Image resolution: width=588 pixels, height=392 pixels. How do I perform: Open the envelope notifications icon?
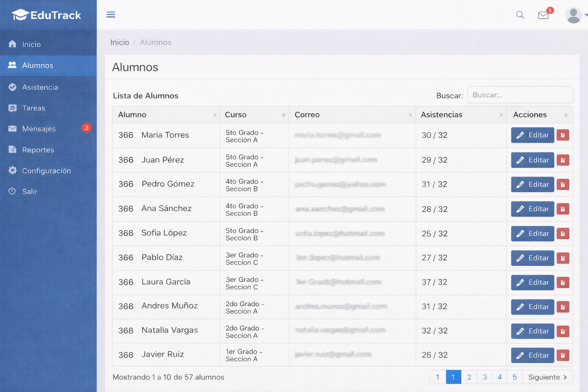pyautogui.click(x=543, y=15)
